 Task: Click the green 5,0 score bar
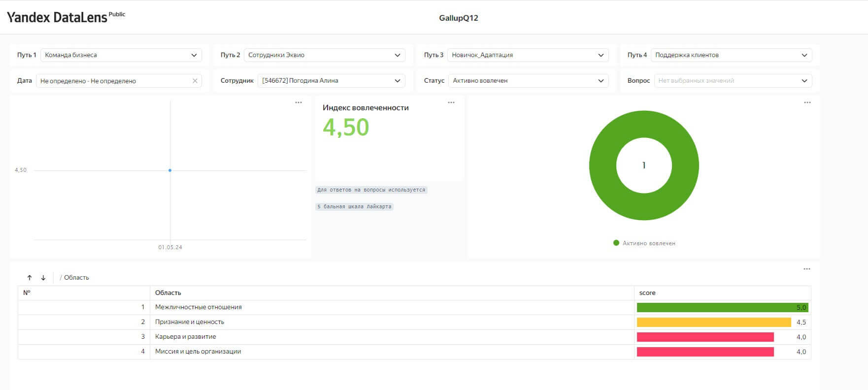[x=722, y=308]
